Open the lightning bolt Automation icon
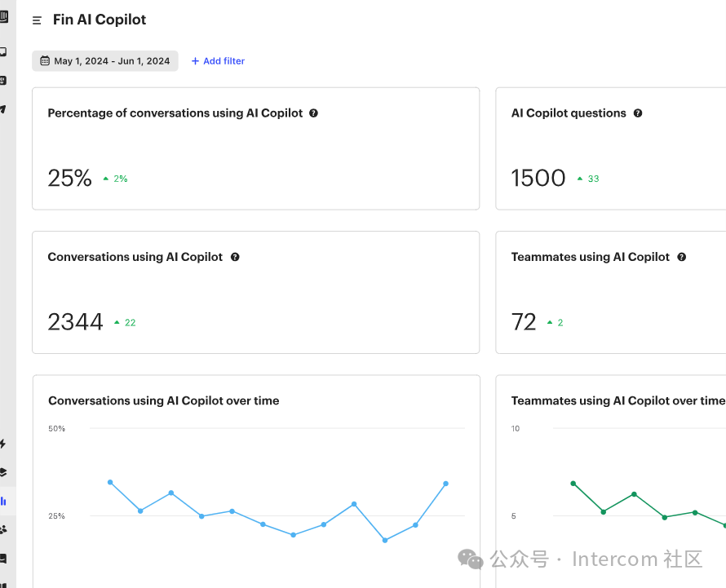Image resolution: width=726 pixels, height=588 pixels. point(3,444)
